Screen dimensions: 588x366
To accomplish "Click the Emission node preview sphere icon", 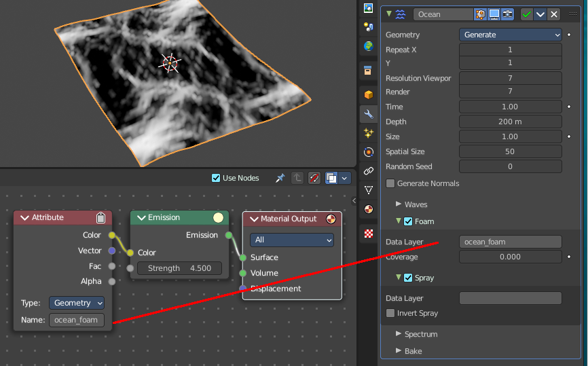I will [218, 217].
